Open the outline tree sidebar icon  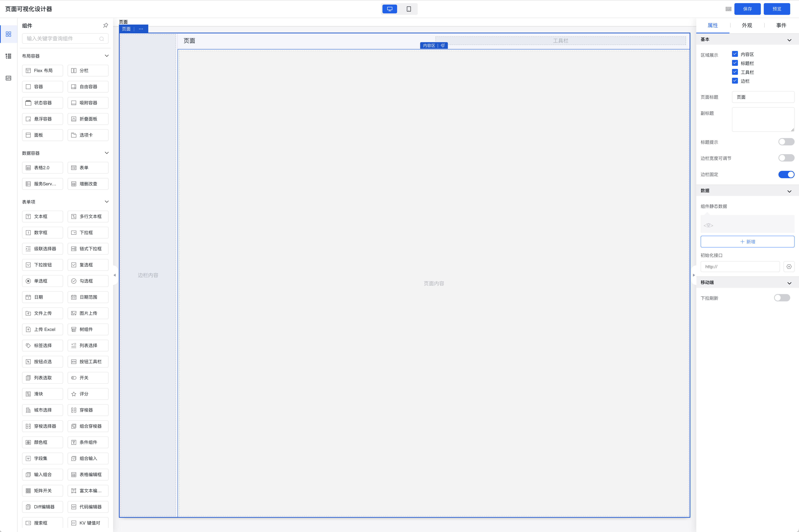(8, 56)
